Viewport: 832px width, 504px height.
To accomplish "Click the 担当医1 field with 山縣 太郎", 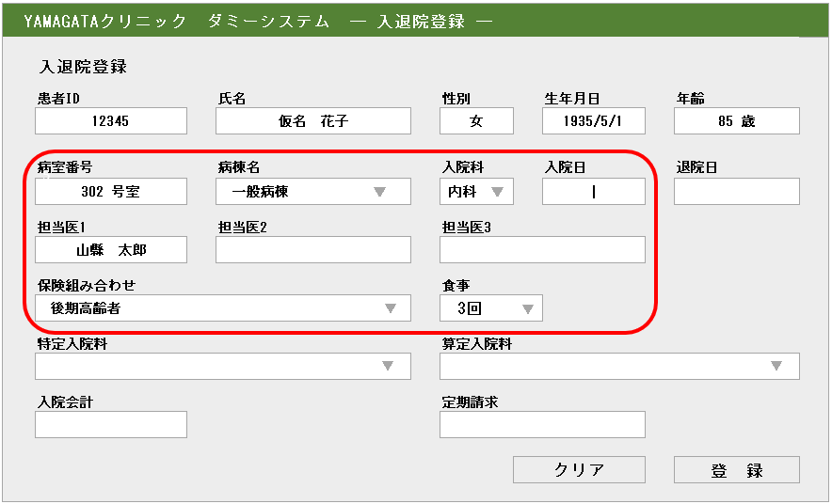I will point(111,250).
